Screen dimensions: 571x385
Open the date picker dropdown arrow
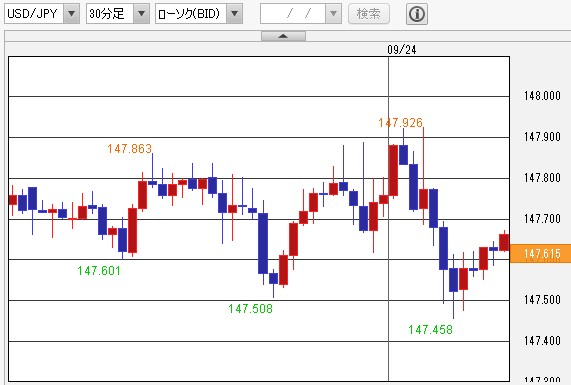pos(333,14)
